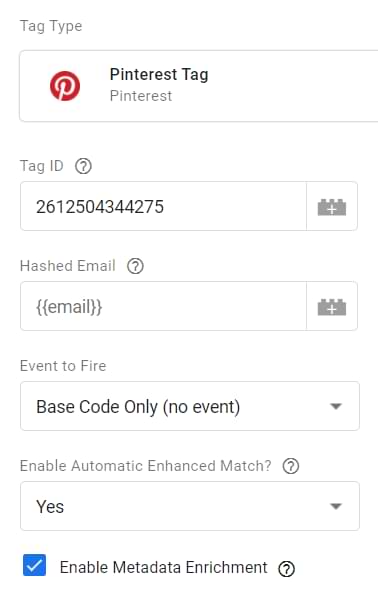Screen dimensions: 378x592
Task: Click the Yes dropdown arrow
Action: [336, 506]
